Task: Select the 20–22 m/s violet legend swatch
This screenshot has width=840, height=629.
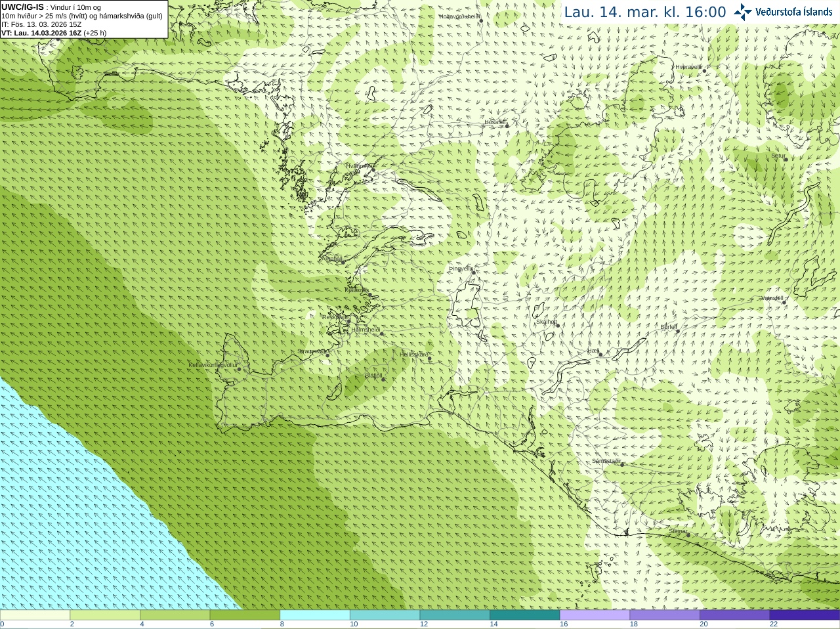Action: (735, 615)
